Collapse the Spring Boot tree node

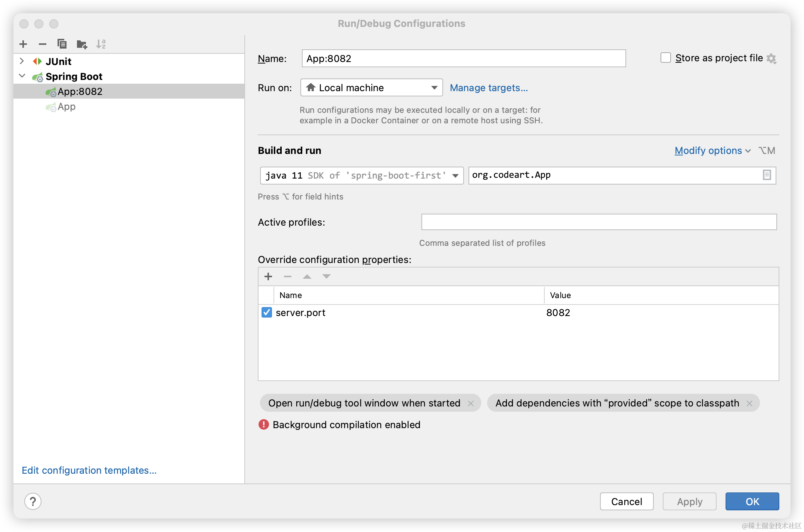22,76
